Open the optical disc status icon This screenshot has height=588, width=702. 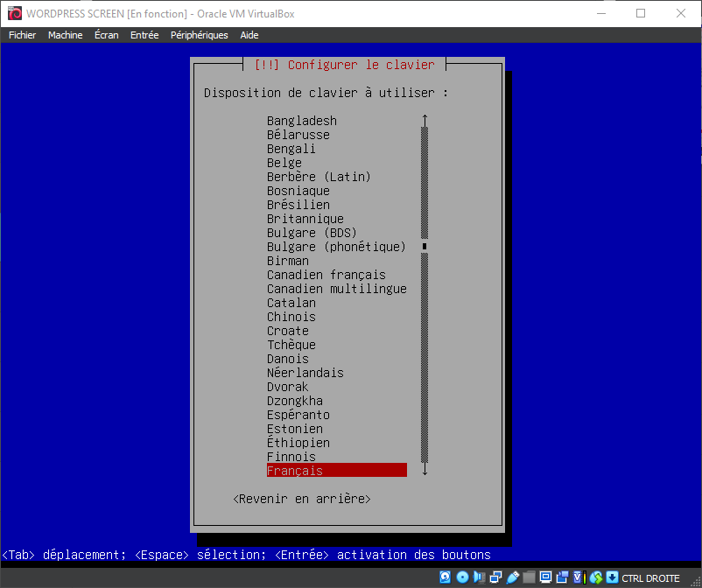coord(463,577)
